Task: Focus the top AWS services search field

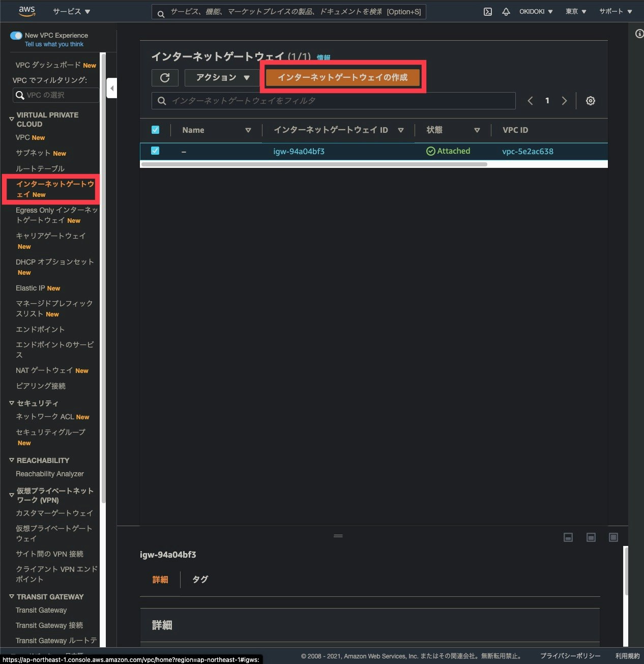Action: coord(289,12)
